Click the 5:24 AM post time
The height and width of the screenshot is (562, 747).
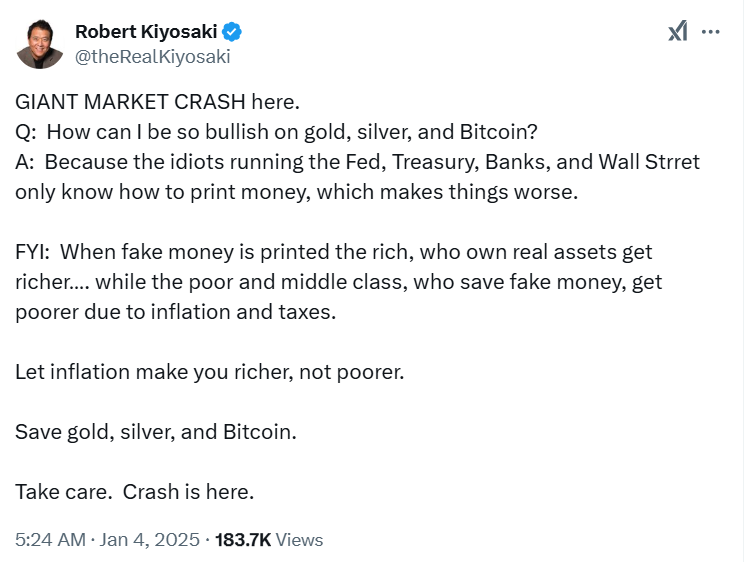48,540
